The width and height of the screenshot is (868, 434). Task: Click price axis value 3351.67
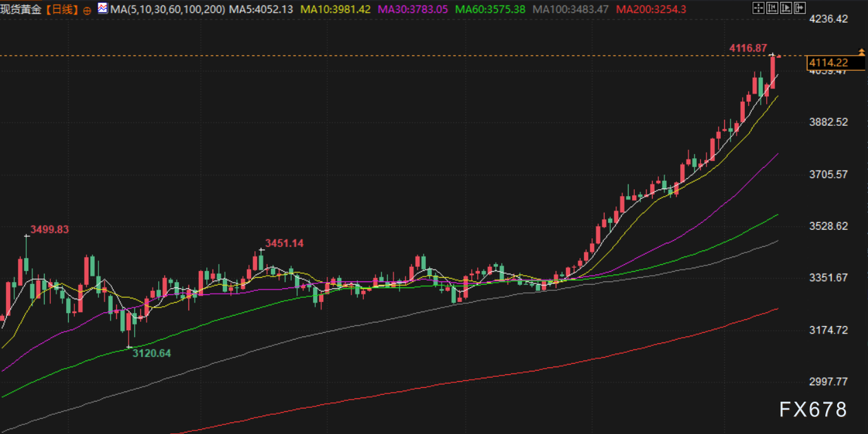(829, 277)
